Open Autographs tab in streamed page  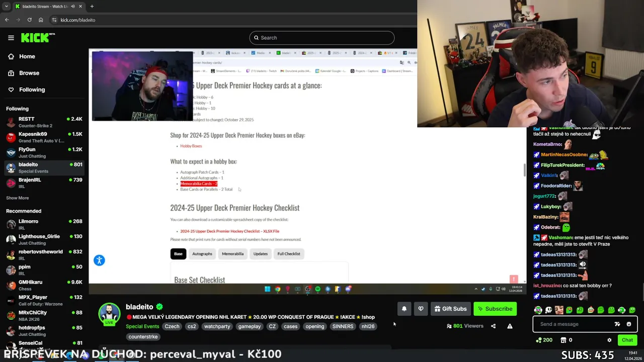click(202, 254)
